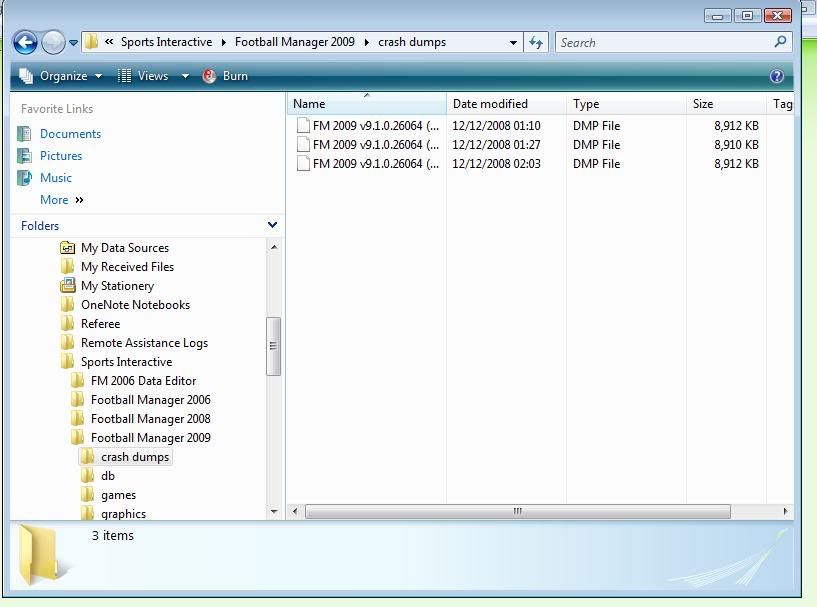Click horizontal scrollbar right arrow in file list
The width and height of the screenshot is (817, 607).
(x=785, y=512)
